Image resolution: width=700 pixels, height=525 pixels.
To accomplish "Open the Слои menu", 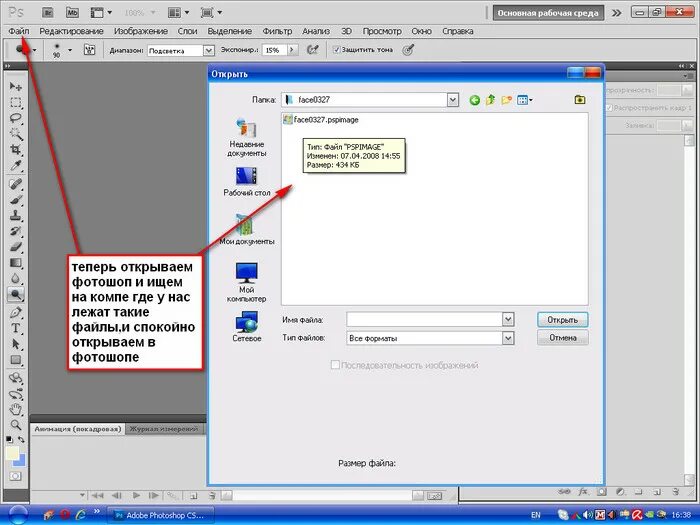I will pos(188,31).
